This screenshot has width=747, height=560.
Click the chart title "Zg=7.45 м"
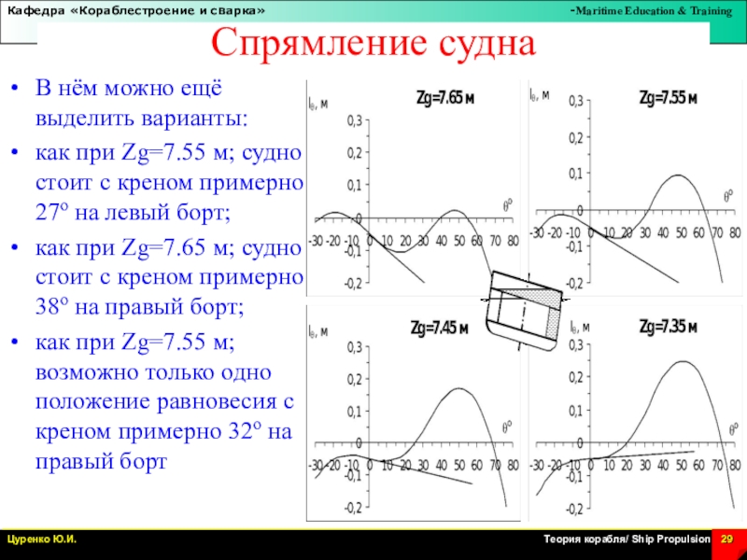pos(439,329)
